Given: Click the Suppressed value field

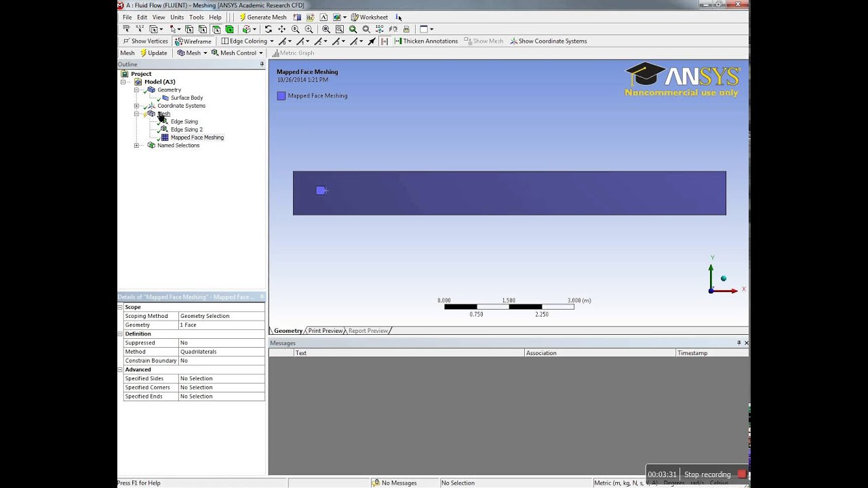Looking at the screenshot, I should (x=221, y=343).
